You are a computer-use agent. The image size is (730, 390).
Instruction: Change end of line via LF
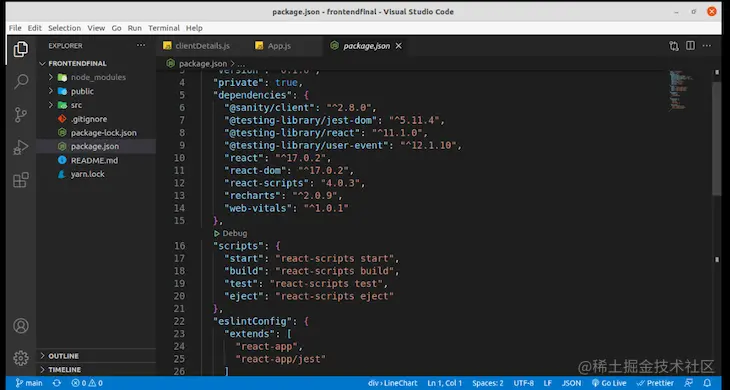point(548,383)
